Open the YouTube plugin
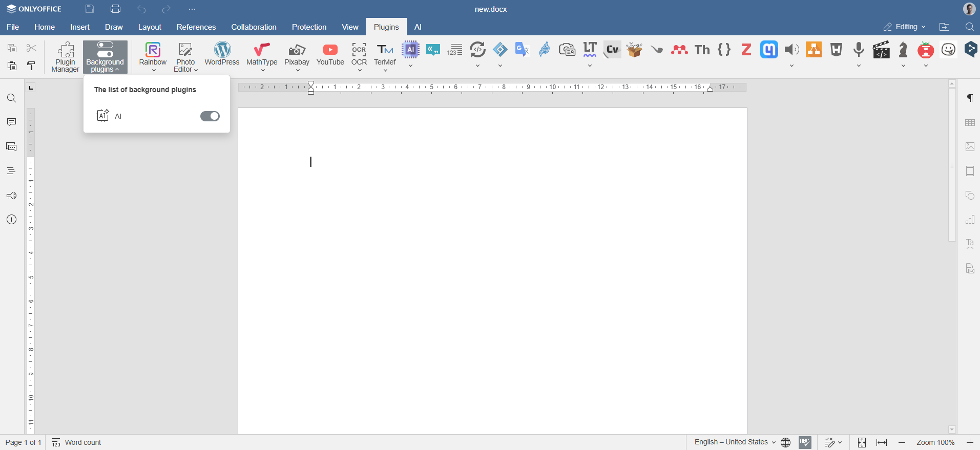This screenshot has width=980, height=450. click(330, 54)
